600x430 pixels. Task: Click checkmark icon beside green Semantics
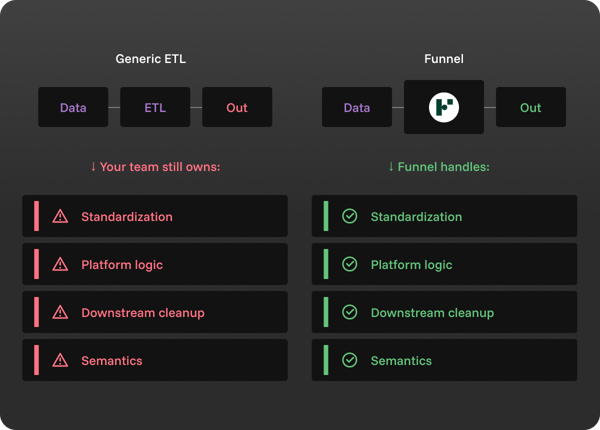pos(349,360)
